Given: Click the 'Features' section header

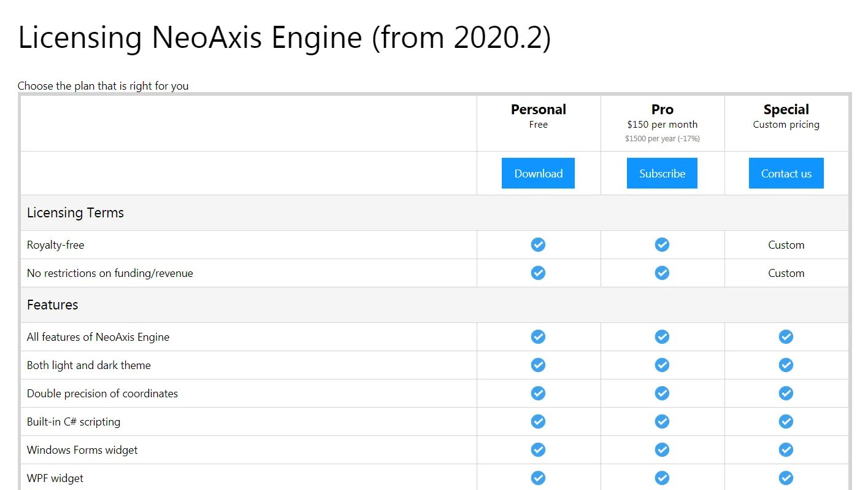Looking at the screenshot, I should tap(53, 305).
